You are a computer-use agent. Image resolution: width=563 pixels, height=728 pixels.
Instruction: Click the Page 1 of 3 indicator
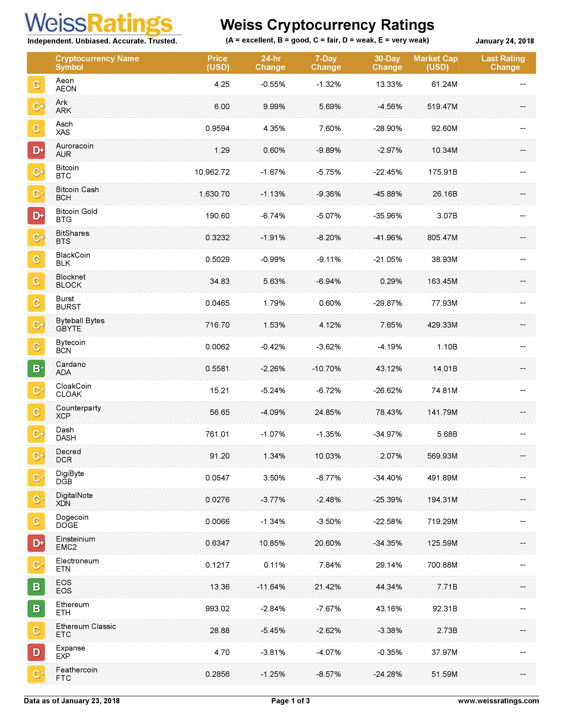pyautogui.click(x=290, y=701)
